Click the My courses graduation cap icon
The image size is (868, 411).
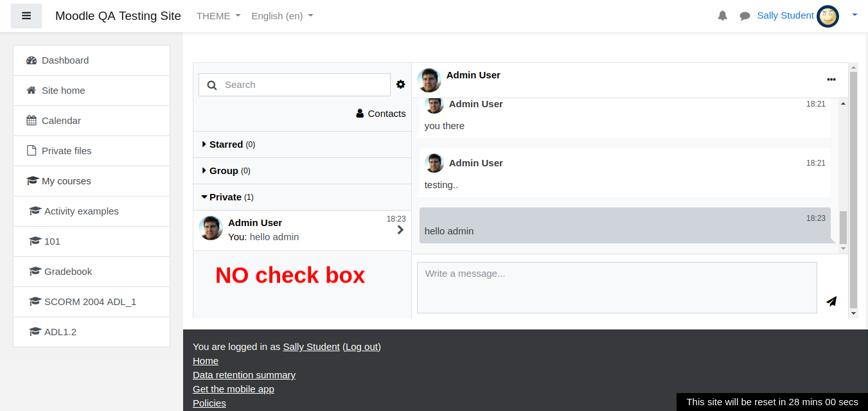(x=32, y=181)
